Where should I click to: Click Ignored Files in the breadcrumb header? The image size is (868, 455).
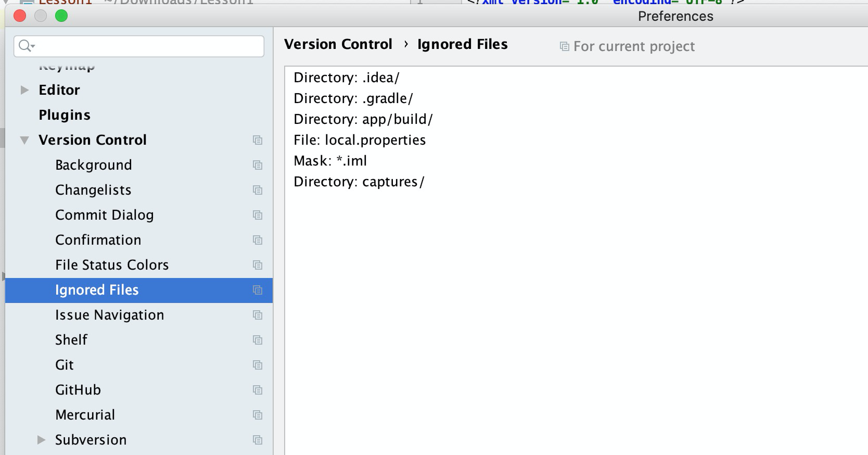(x=462, y=44)
